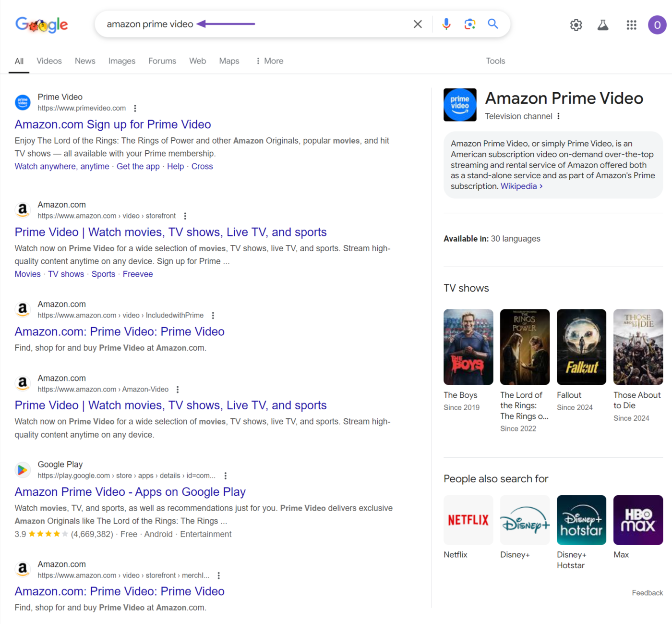Open the Sports sitelink
Image resolution: width=672 pixels, height=624 pixels.
coord(103,274)
